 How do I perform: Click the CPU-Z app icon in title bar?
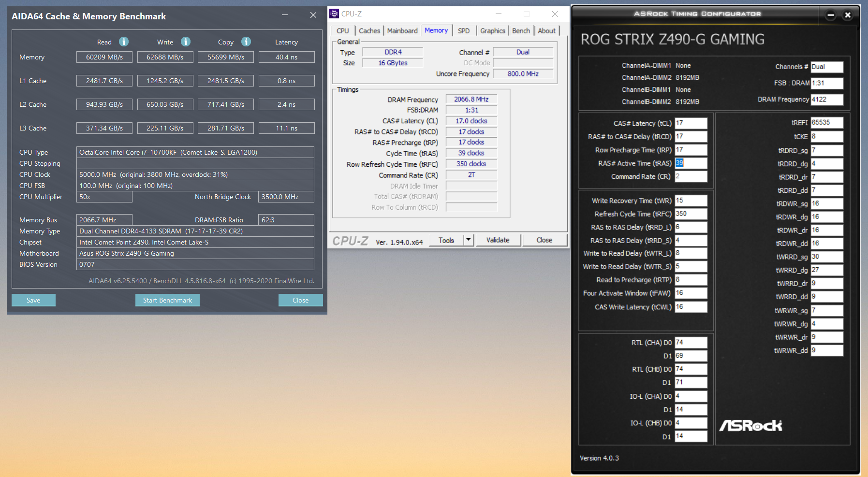(334, 14)
